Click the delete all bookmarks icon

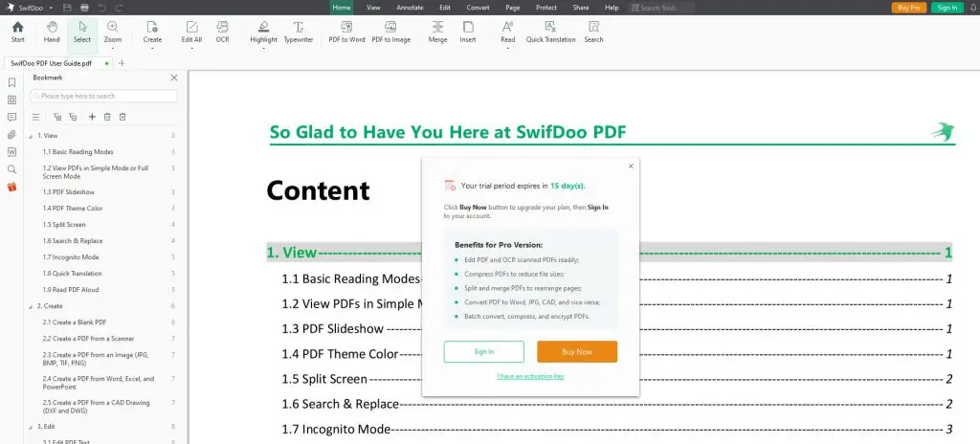coord(123,117)
